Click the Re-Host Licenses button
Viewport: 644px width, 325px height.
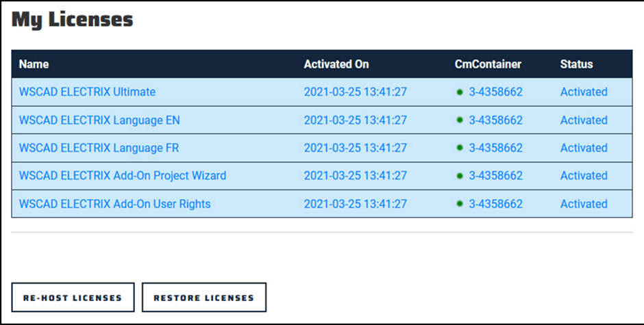pyautogui.click(x=73, y=298)
